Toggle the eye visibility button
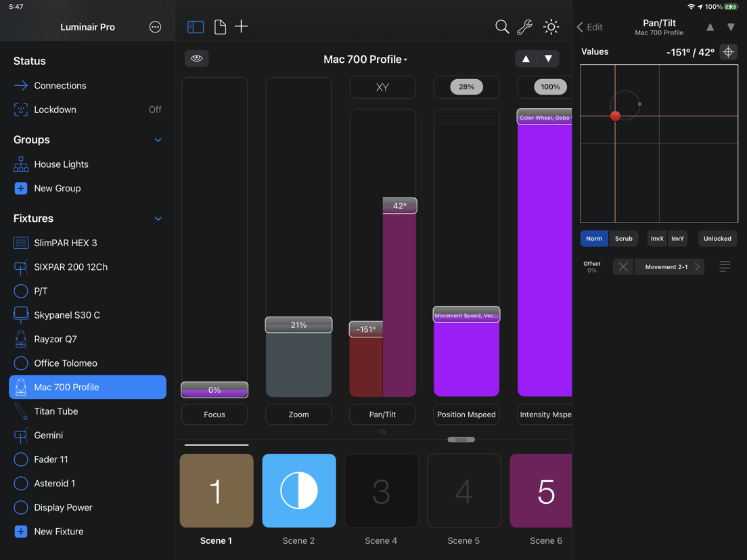The width and height of the screenshot is (747, 560). point(197,58)
